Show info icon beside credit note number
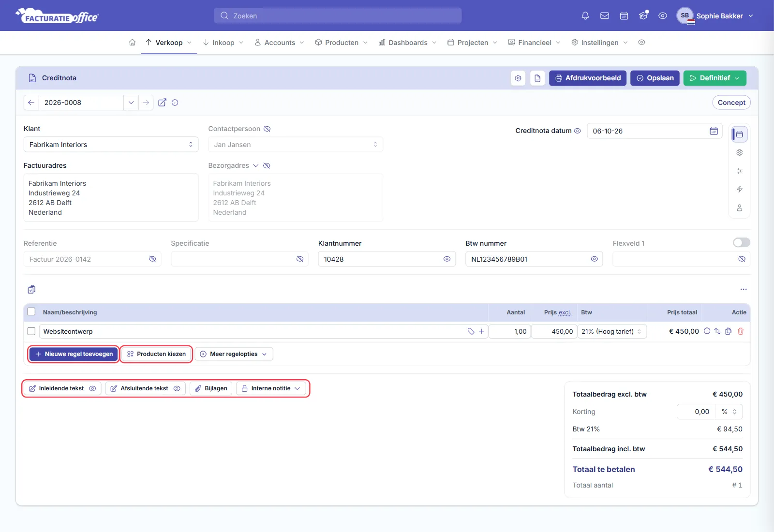 175,103
